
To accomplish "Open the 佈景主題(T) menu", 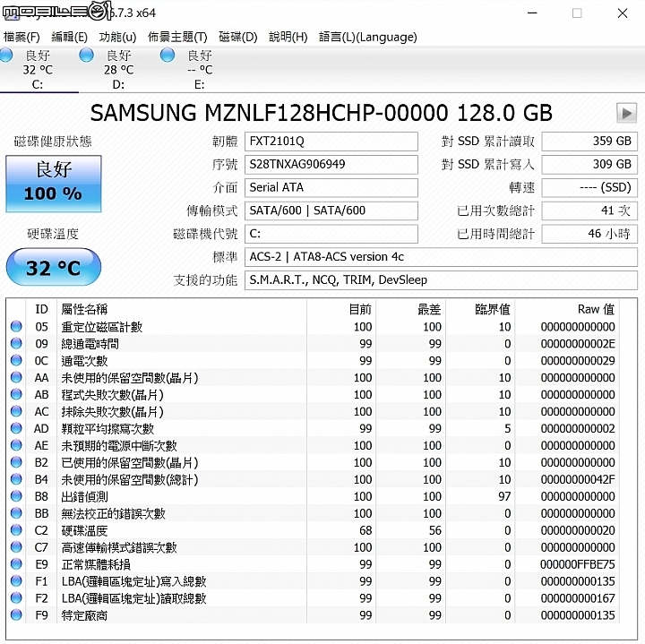I will click(x=177, y=37).
